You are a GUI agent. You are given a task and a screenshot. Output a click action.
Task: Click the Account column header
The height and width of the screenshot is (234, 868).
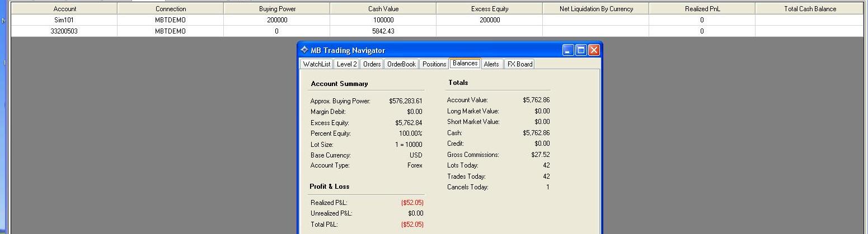point(64,9)
